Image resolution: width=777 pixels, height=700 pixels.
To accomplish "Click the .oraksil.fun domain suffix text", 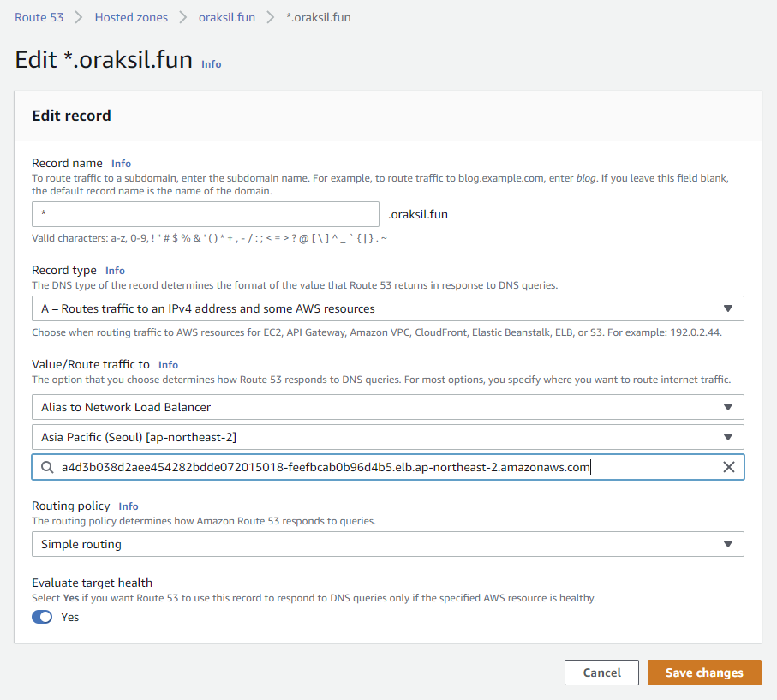I will (418, 214).
